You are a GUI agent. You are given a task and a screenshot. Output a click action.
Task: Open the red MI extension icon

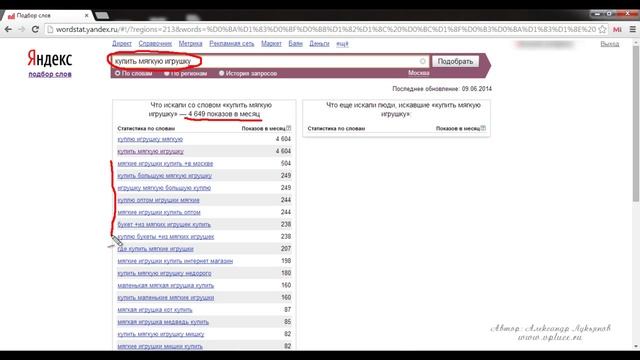point(617,29)
